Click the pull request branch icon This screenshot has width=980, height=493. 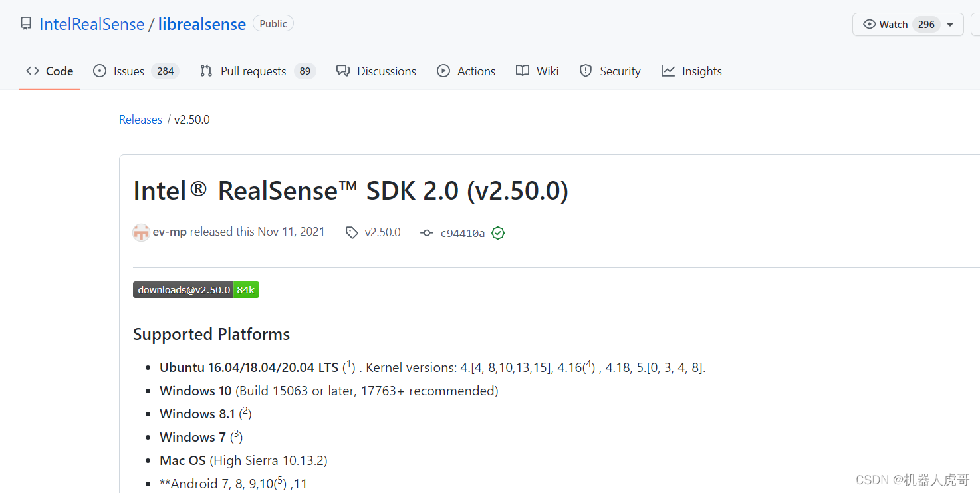(206, 71)
